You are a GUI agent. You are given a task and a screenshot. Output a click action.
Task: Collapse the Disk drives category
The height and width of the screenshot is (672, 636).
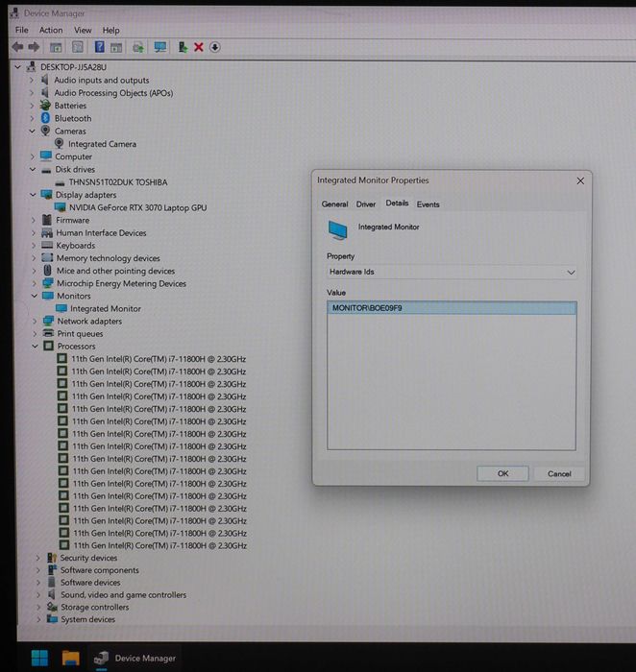point(33,169)
